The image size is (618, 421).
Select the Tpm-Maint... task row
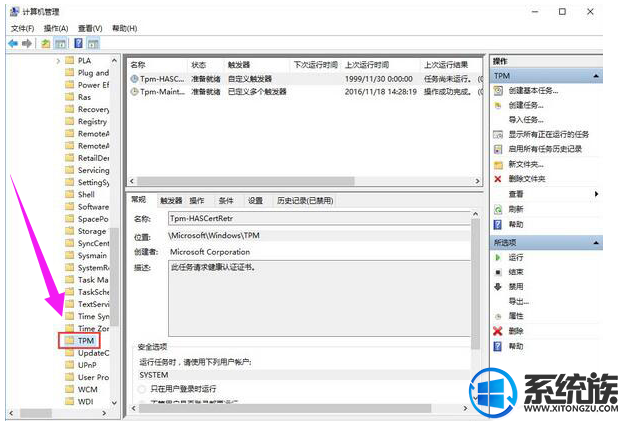point(305,91)
